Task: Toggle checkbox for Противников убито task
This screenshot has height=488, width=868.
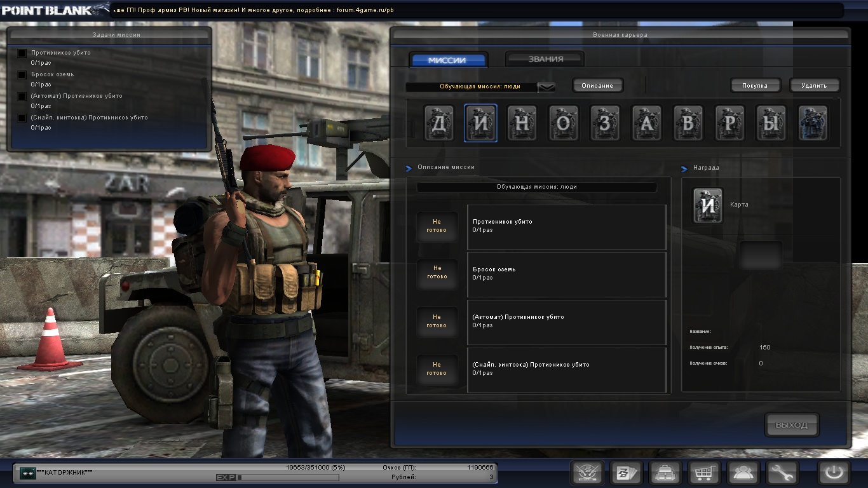Action: [x=22, y=53]
